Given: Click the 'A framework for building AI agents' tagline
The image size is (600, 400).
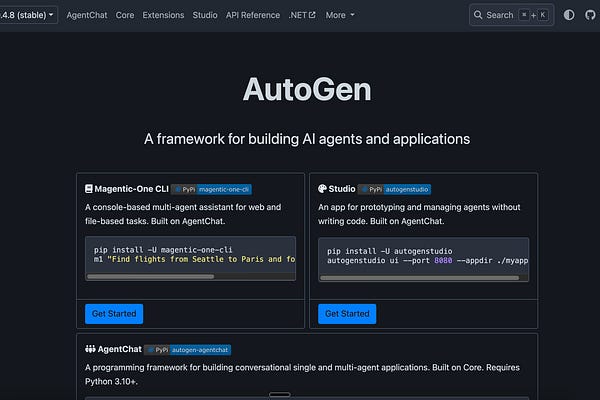Looking at the screenshot, I should [x=307, y=139].
